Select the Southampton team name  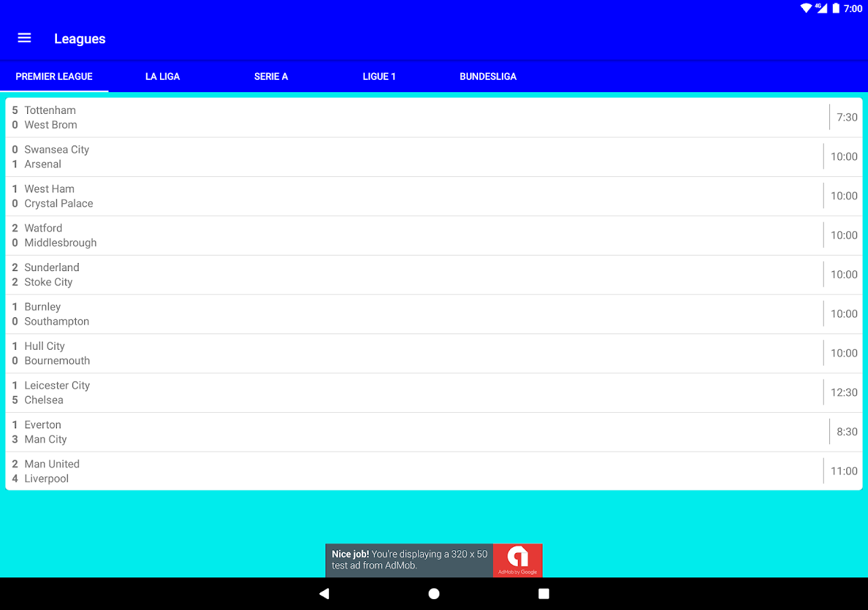pos(57,322)
